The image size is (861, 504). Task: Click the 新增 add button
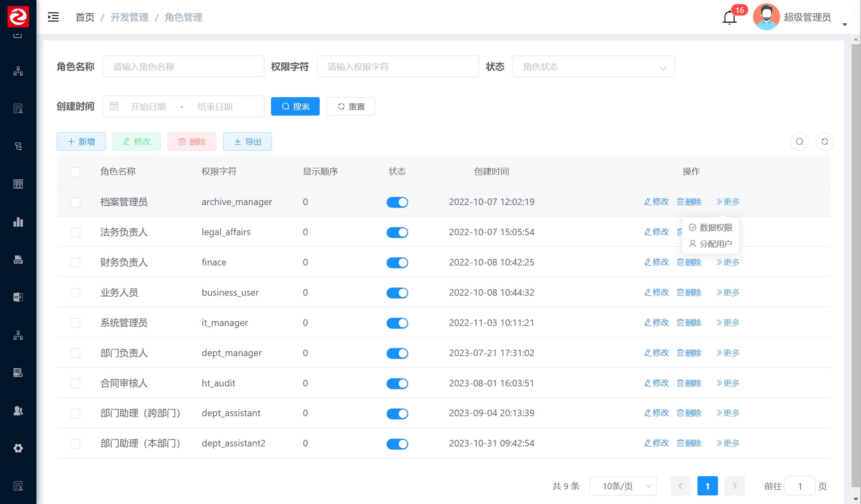pos(81,141)
